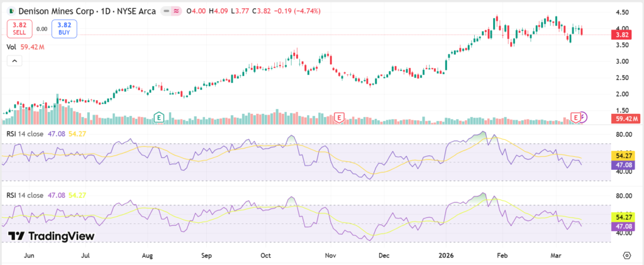The image size is (644, 265).
Task: Click the TradingView logo
Action: pyautogui.click(x=52, y=235)
